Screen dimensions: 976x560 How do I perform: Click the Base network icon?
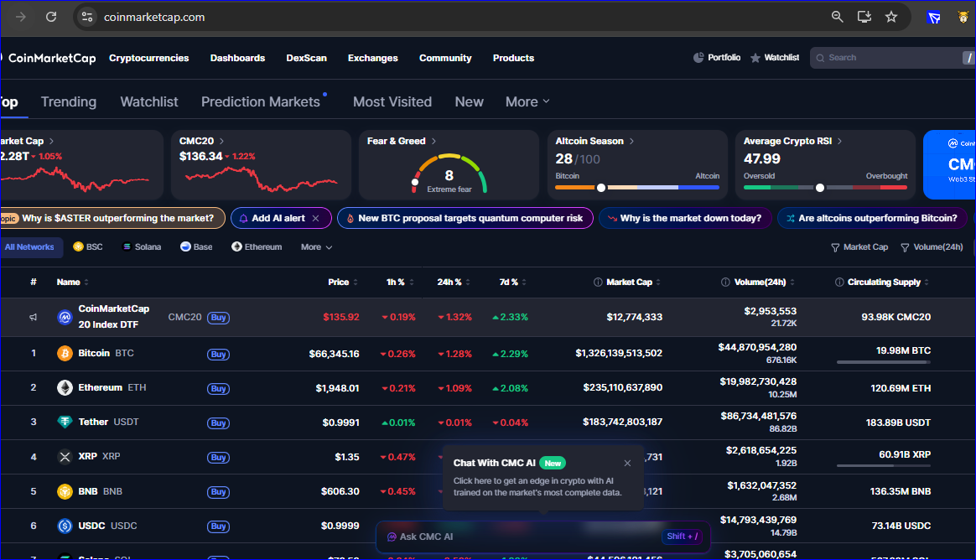coord(185,246)
